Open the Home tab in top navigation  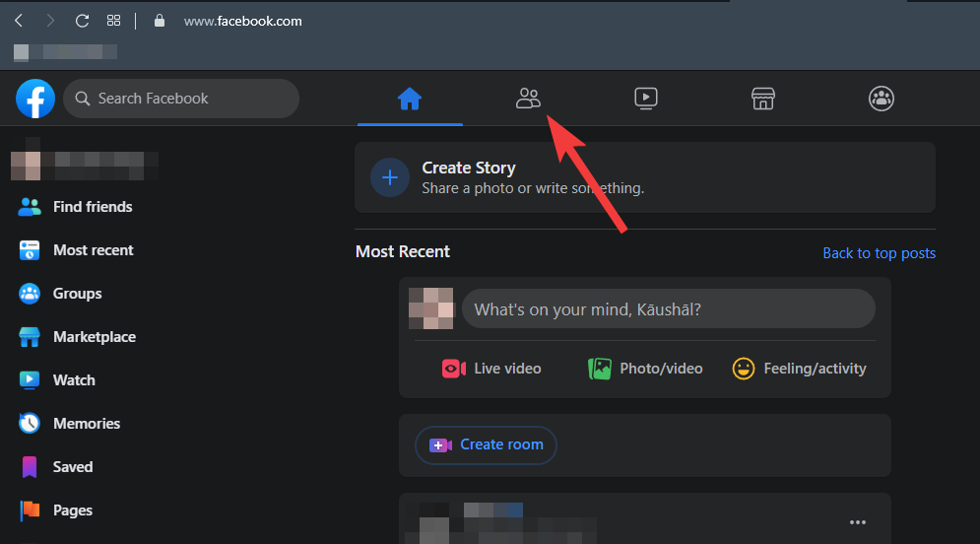pos(410,99)
